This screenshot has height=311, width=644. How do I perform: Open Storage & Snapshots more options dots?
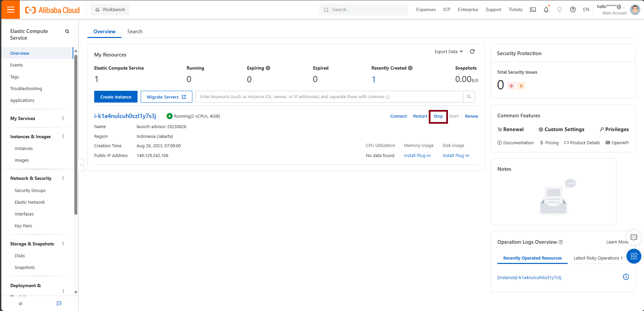pyautogui.click(x=63, y=244)
